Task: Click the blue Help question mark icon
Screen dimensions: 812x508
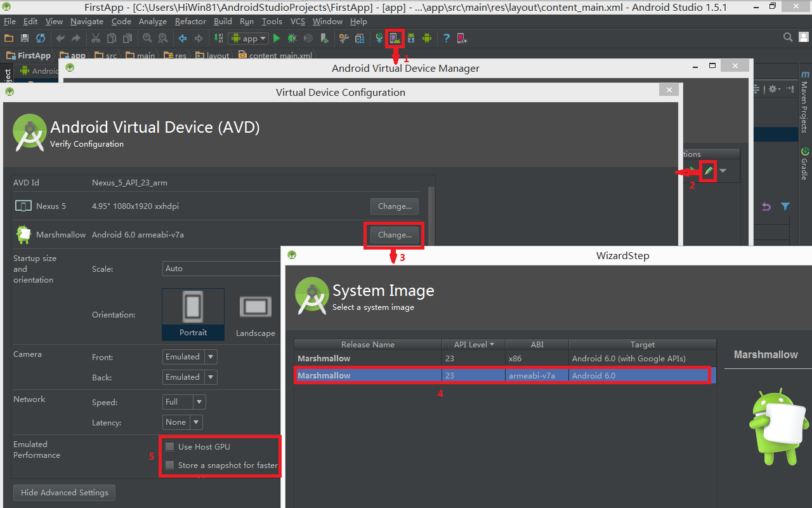Action: click(x=447, y=39)
